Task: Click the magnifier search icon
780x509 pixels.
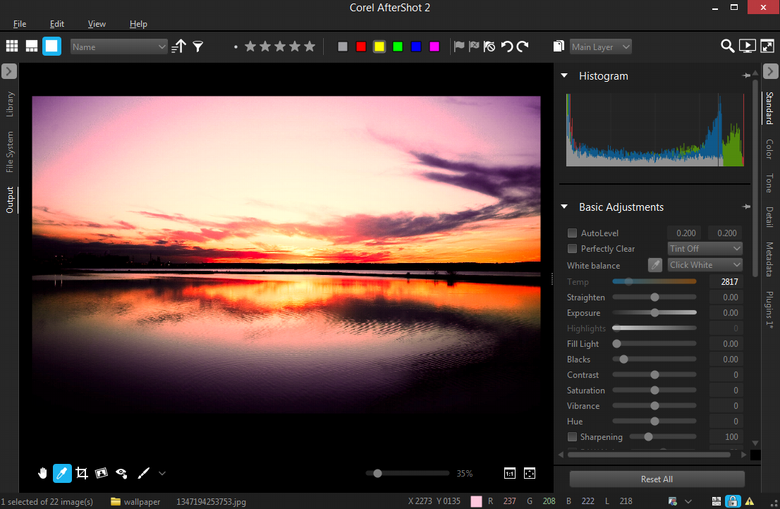Action: [728, 46]
